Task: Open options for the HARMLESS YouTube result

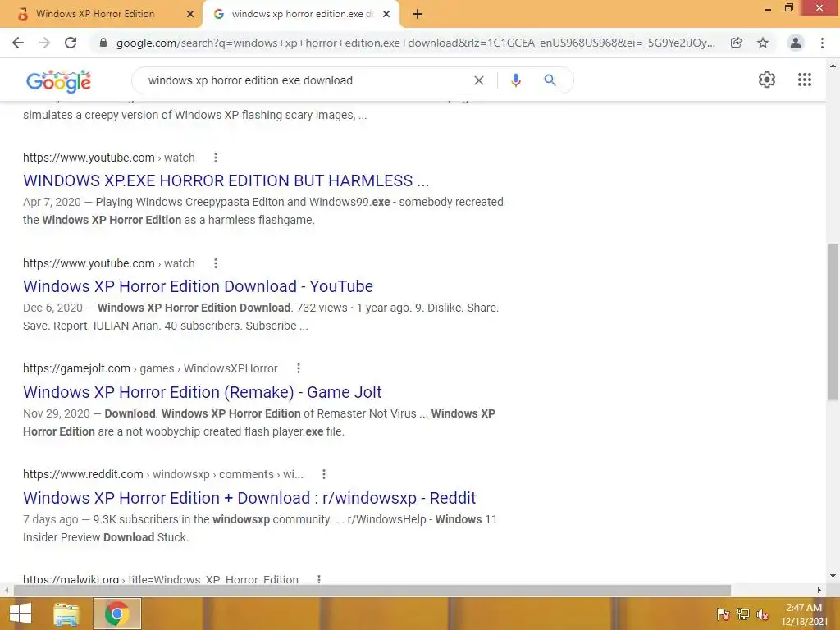Action: pos(216,157)
